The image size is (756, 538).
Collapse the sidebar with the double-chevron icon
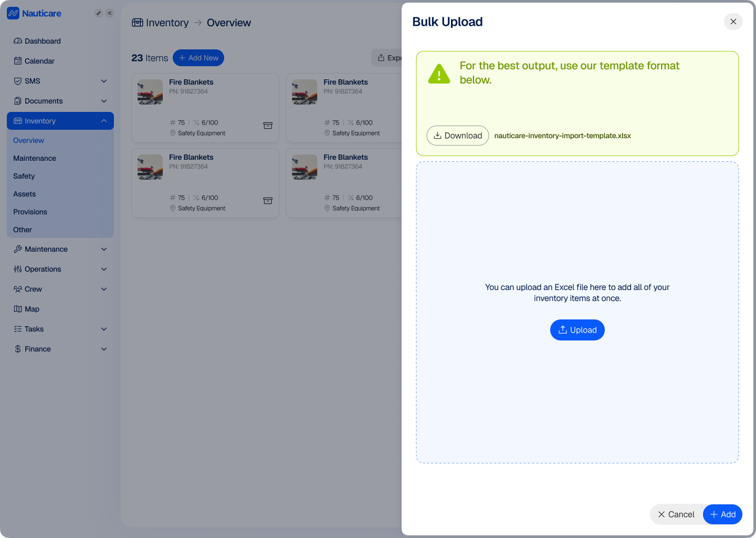click(x=110, y=13)
